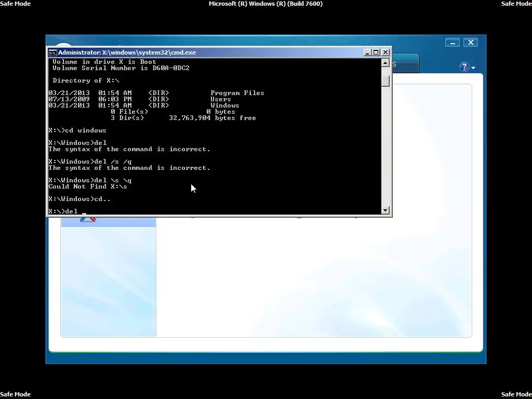Click the 'Windows' directory listing entry

224,105
